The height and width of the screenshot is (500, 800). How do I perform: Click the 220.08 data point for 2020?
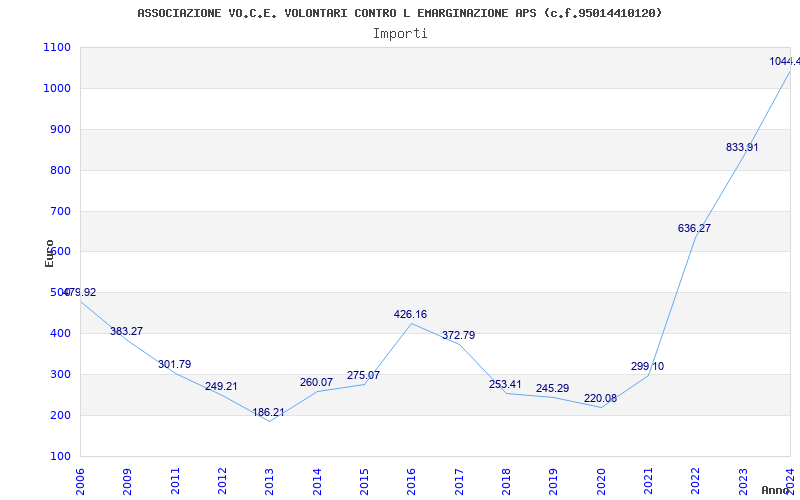coord(600,398)
